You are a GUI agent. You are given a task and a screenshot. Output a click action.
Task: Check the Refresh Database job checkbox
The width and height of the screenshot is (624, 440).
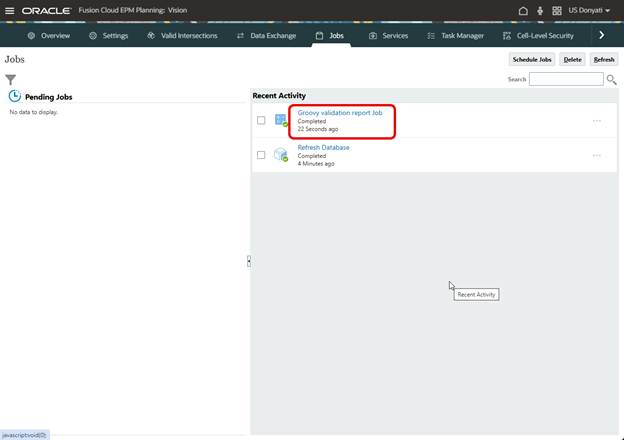click(x=261, y=155)
